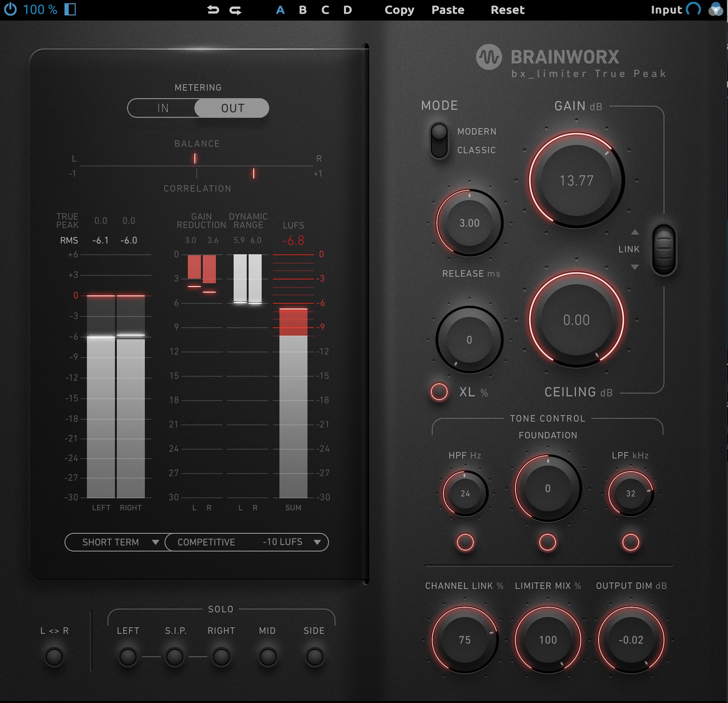Viewport: 728px width, 703px height.
Task: Enable the Foundation tone button
Action: coord(548,542)
